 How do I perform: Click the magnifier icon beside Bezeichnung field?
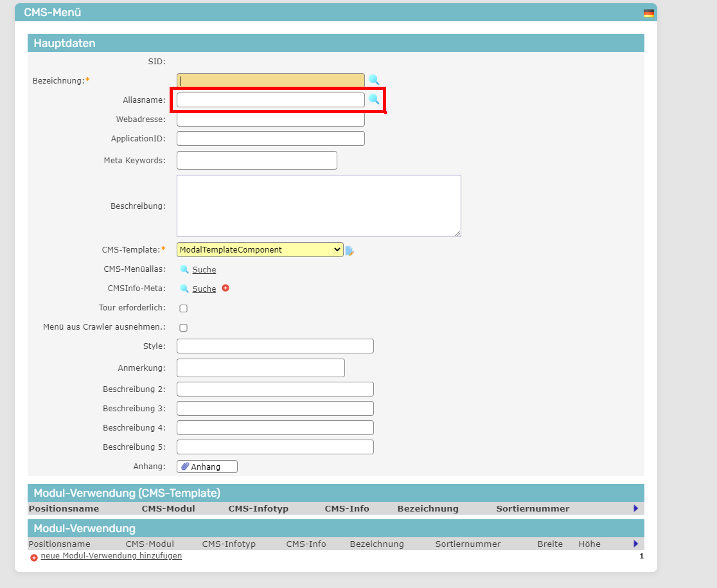(373, 80)
